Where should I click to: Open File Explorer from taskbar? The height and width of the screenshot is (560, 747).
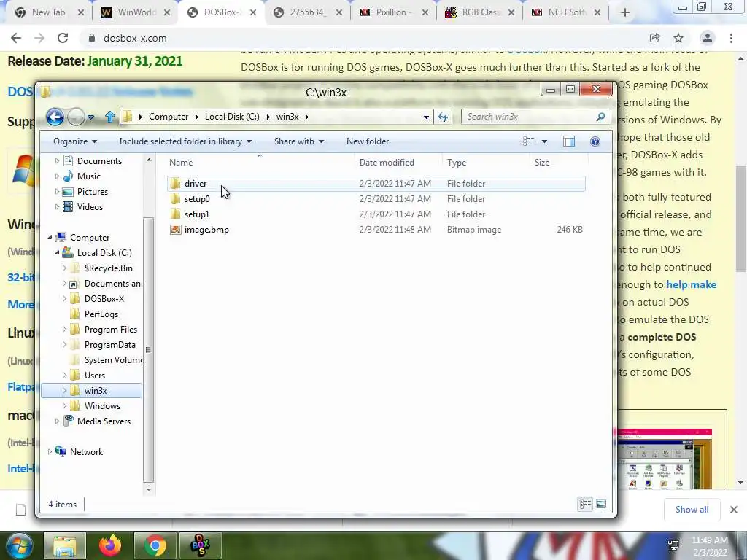65,545
